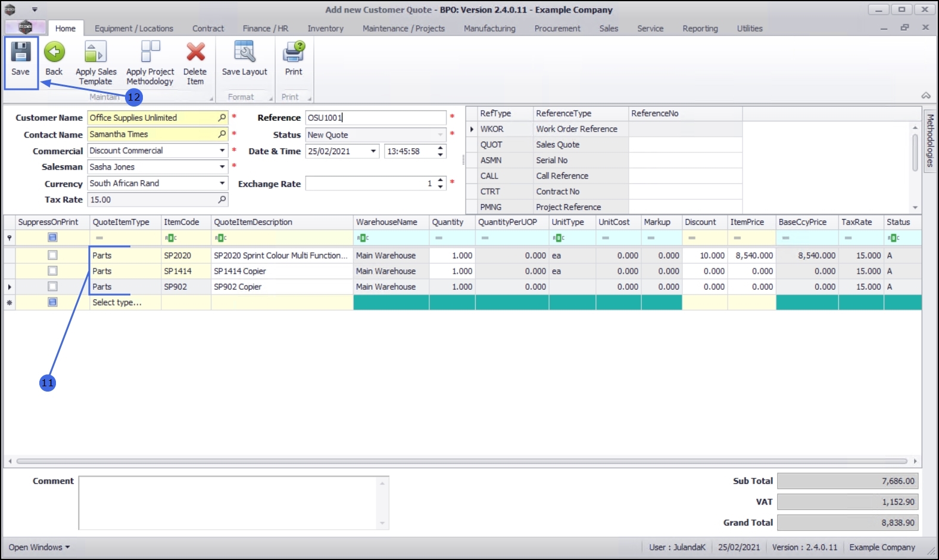Image resolution: width=939 pixels, height=560 pixels.
Task: Open the Salesman dropdown
Action: coord(222,167)
